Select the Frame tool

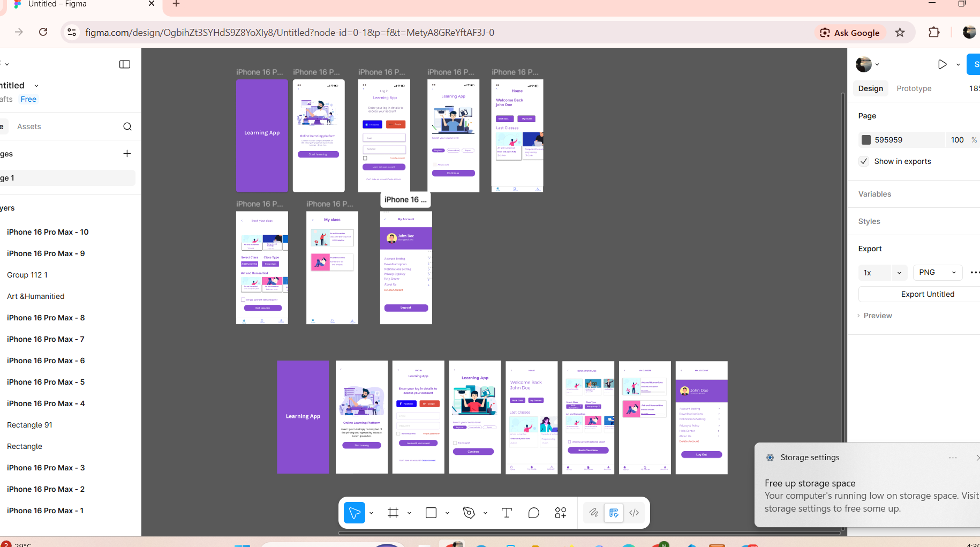click(393, 513)
